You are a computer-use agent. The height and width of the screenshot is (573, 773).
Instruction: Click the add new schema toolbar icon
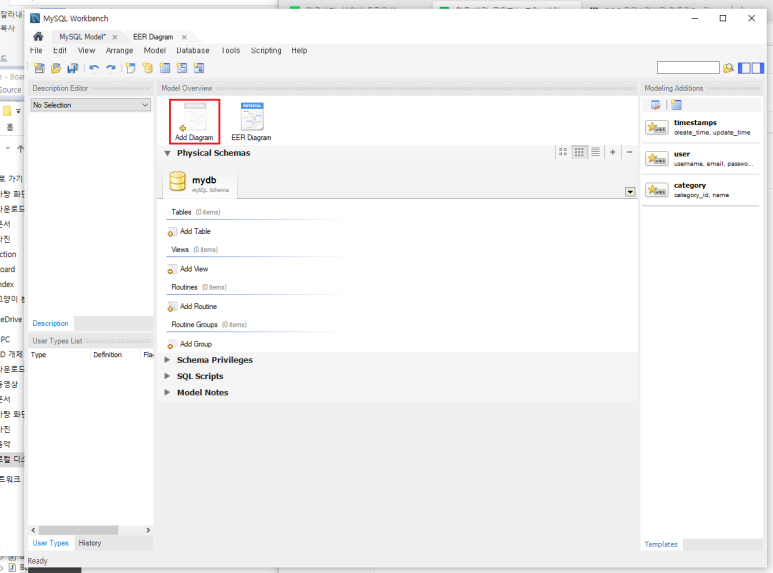click(x=148, y=68)
